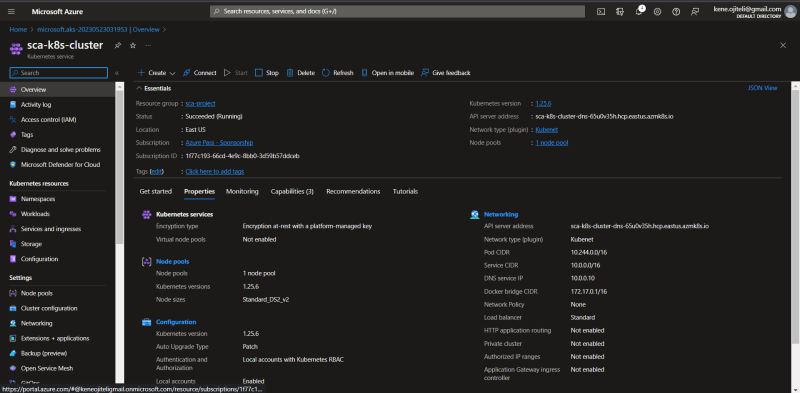Open Tags in sidebar
This screenshot has width=800, height=393.
coord(27,135)
